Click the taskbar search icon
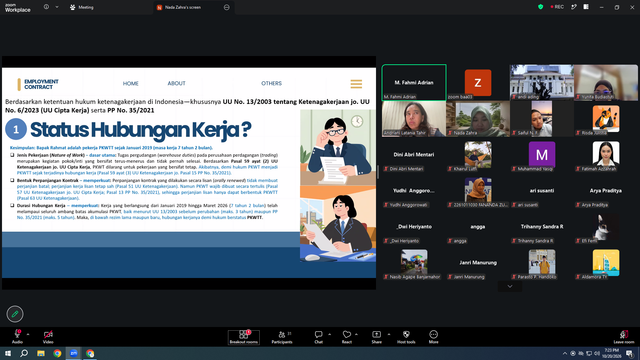 (x=24, y=353)
